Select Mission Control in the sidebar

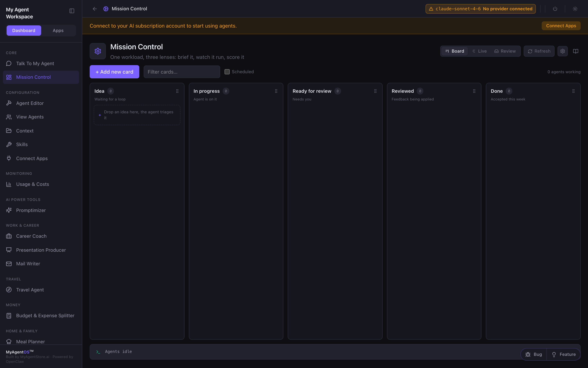pyautogui.click(x=41, y=77)
